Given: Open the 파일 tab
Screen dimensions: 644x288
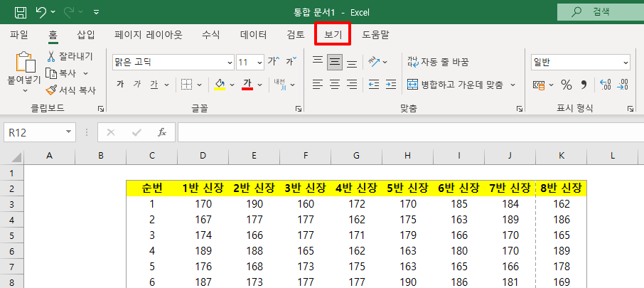Looking at the screenshot, I should pyautogui.click(x=19, y=35).
